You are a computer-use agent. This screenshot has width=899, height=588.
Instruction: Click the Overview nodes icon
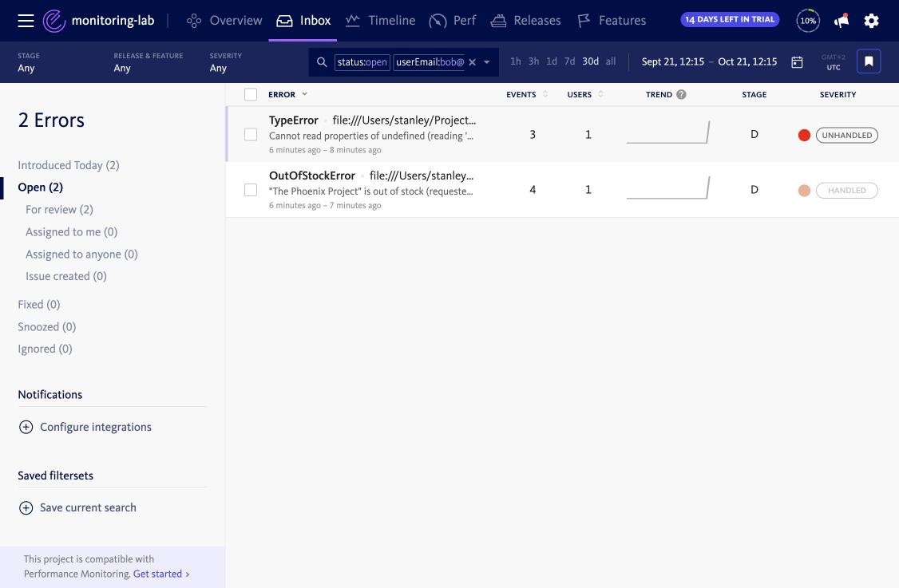click(x=194, y=21)
